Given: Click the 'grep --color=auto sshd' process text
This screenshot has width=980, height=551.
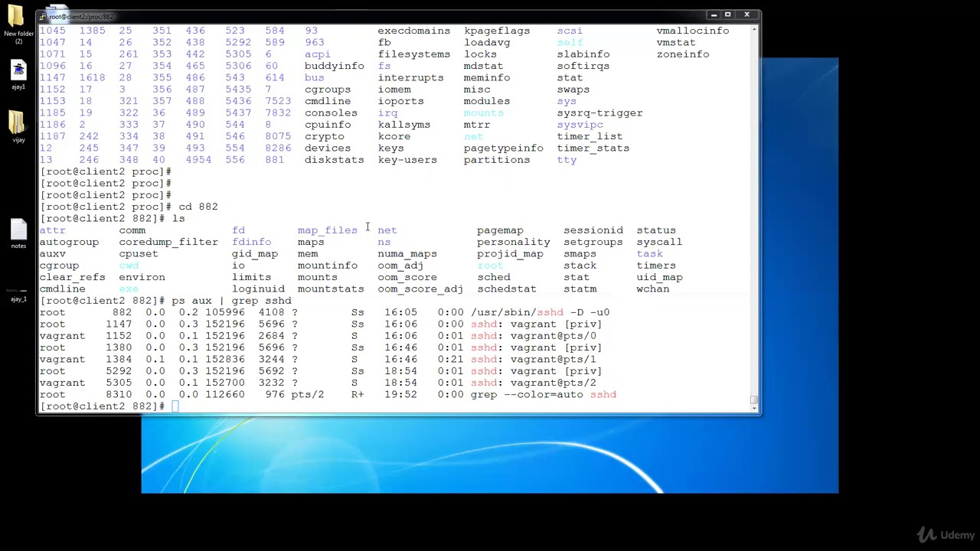Looking at the screenshot, I should [x=544, y=394].
